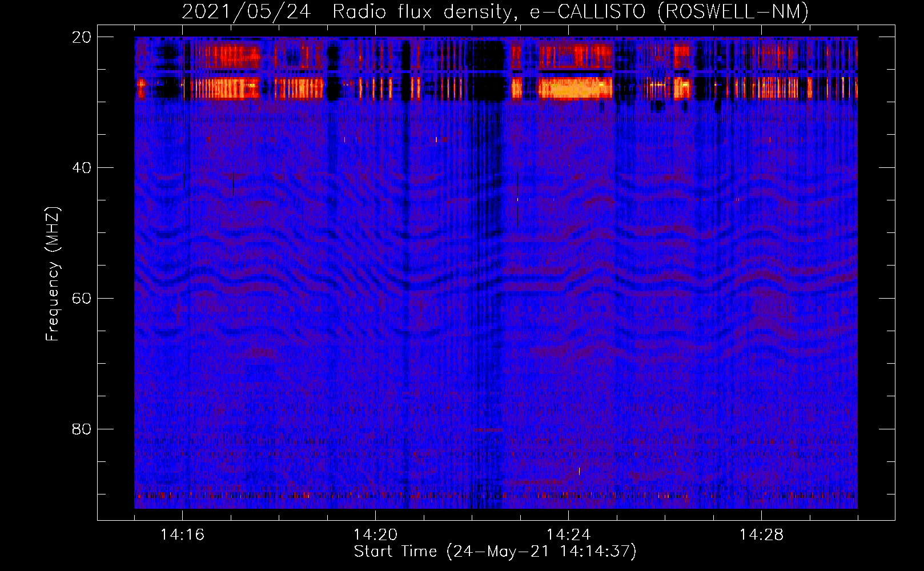This screenshot has height=571, width=924.
Task: Click the 20 frequency tick label
Action: [82, 37]
